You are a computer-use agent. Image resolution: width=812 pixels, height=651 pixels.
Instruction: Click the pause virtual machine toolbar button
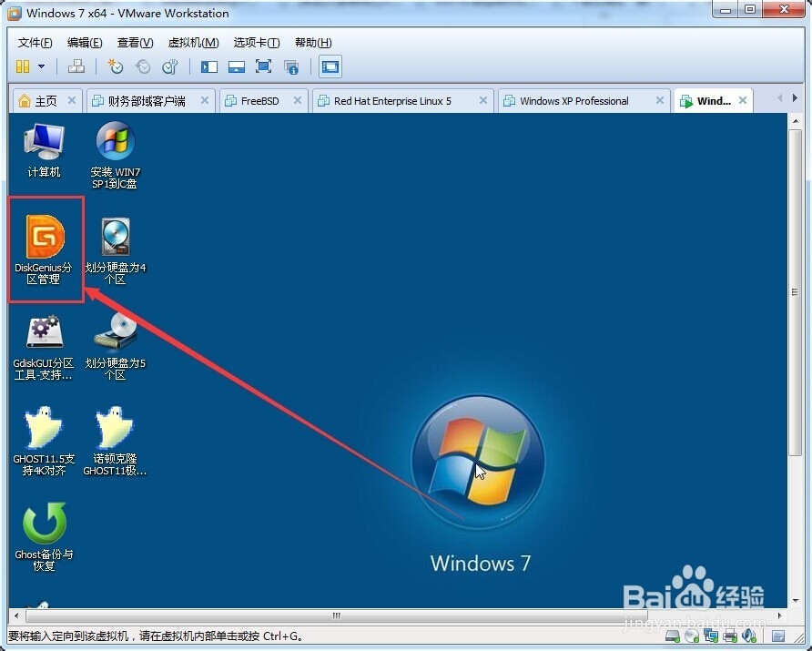click(x=23, y=66)
